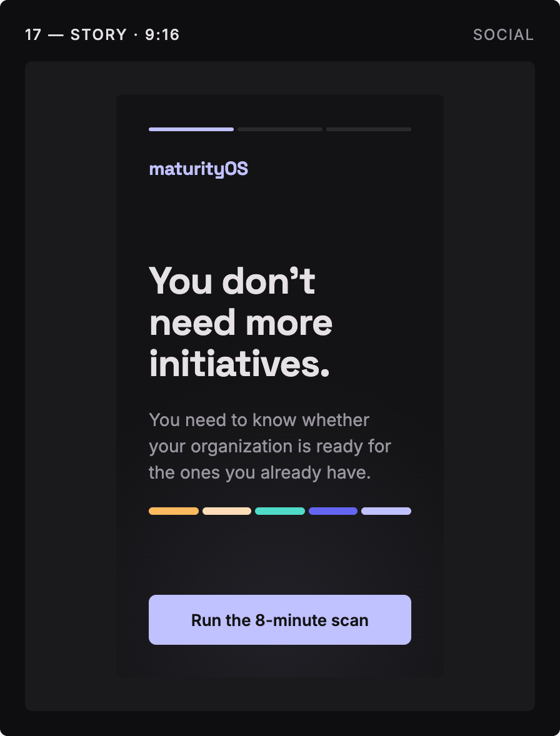The height and width of the screenshot is (736, 560).
Task: Select the 'your organization is ready for' line
Action: click(270, 446)
